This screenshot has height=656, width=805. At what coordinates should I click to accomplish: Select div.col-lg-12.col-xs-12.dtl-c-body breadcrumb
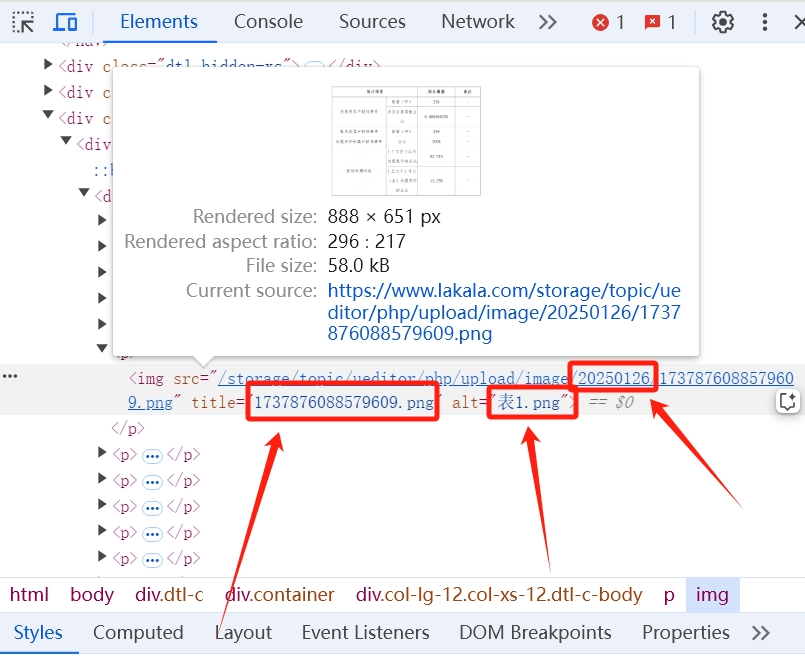click(x=499, y=594)
